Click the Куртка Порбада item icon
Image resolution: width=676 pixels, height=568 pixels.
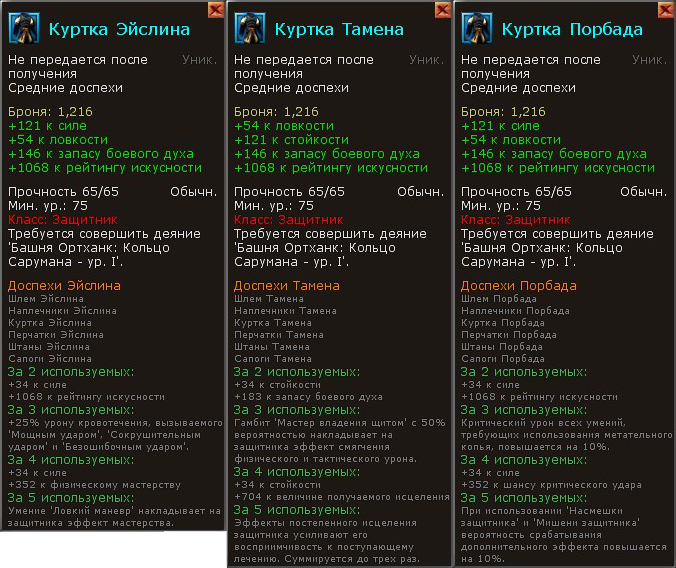tap(477, 28)
